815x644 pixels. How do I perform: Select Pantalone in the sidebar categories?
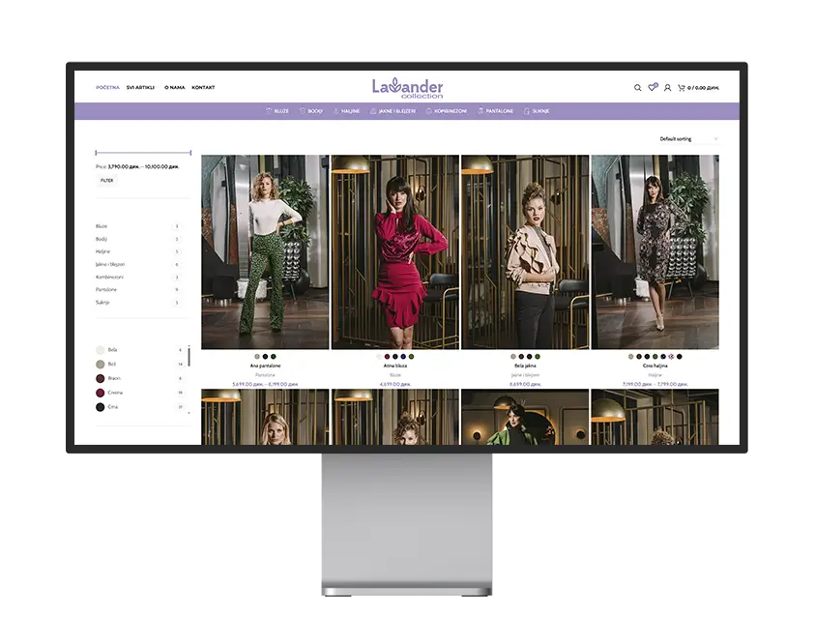(106, 289)
